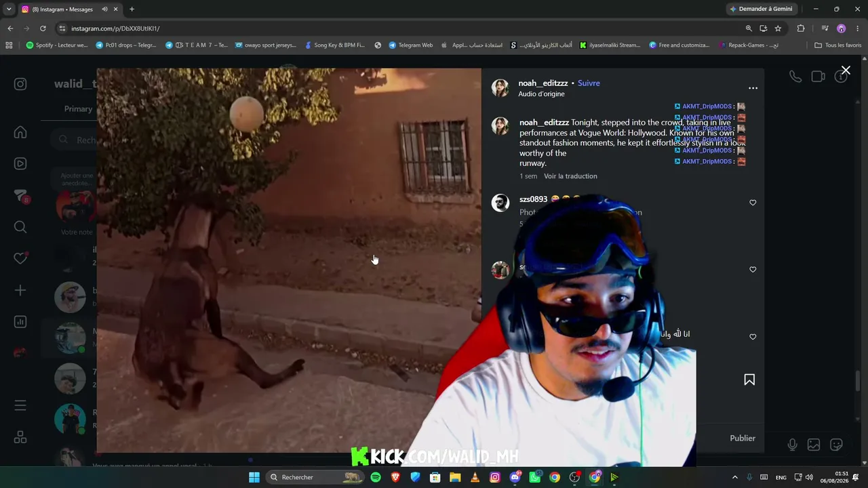
Task: Open the sticker picker in message box
Action: [x=836, y=445]
